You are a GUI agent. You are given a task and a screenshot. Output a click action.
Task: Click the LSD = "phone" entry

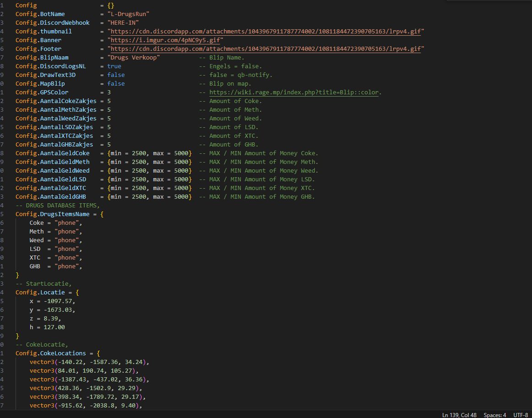click(x=56, y=249)
